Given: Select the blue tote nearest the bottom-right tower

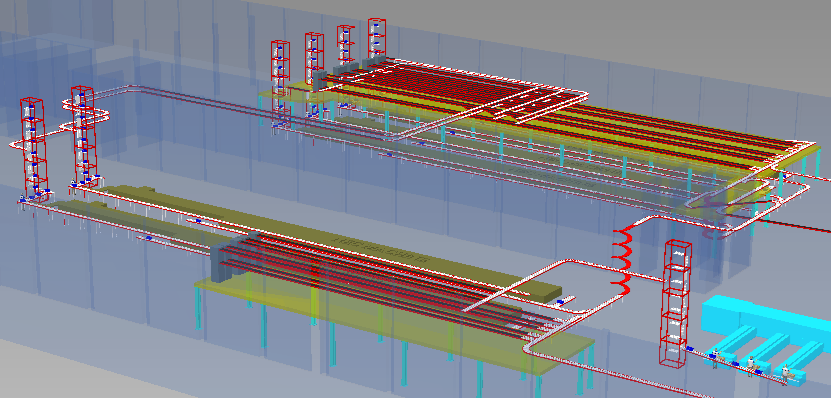Looking at the screenshot, I should 690,348.
